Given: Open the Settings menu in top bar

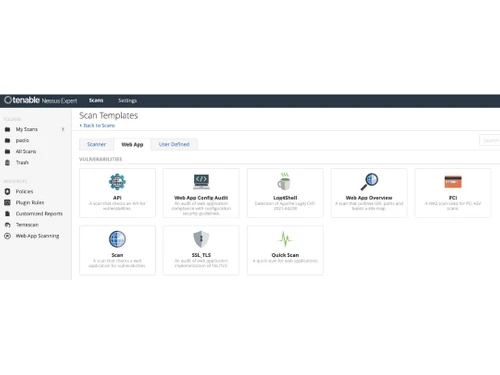Looking at the screenshot, I should click(127, 100).
